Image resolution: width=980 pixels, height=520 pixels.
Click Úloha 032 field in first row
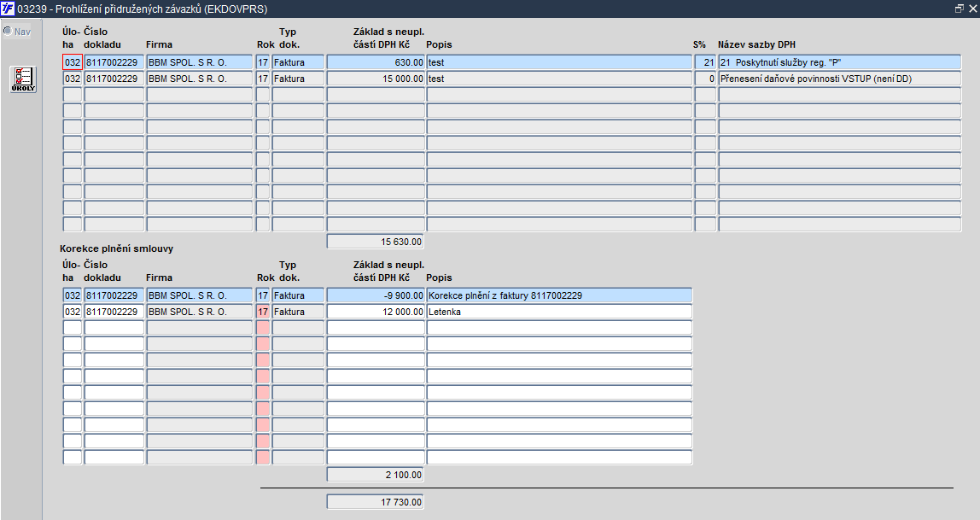73,62
